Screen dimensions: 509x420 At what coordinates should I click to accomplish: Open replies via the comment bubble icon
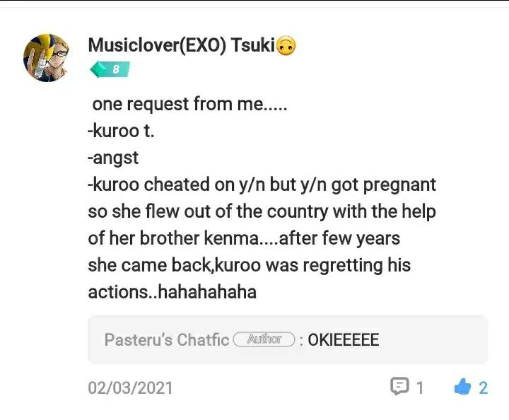pyautogui.click(x=399, y=386)
